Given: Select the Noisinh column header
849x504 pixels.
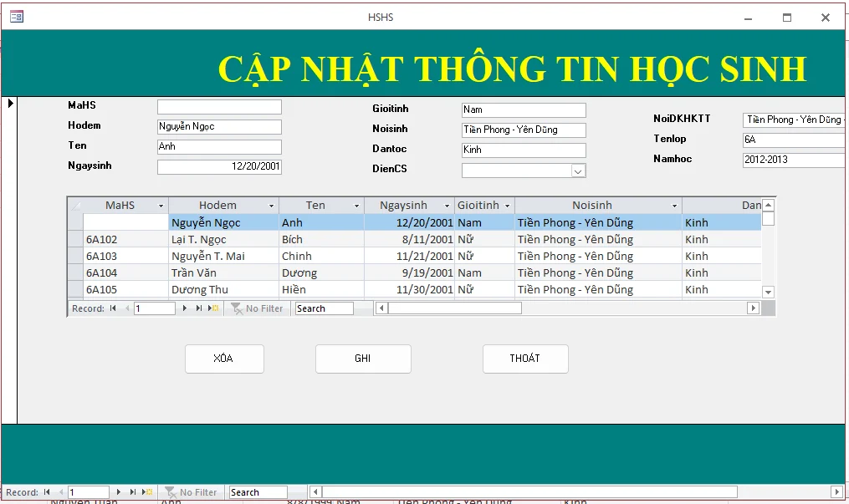Looking at the screenshot, I should pos(592,206).
